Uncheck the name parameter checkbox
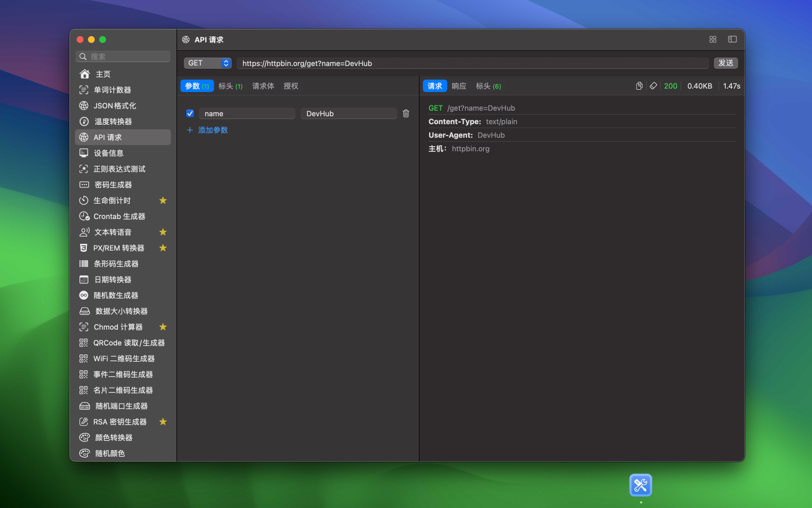This screenshot has width=812, height=508. tap(190, 113)
